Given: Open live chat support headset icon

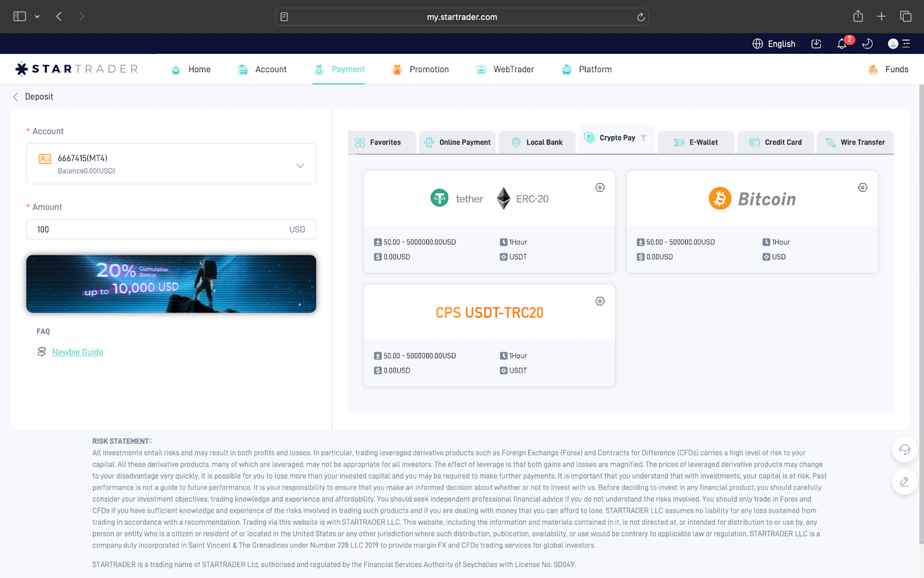Looking at the screenshot, I should (x=904, y=450).
